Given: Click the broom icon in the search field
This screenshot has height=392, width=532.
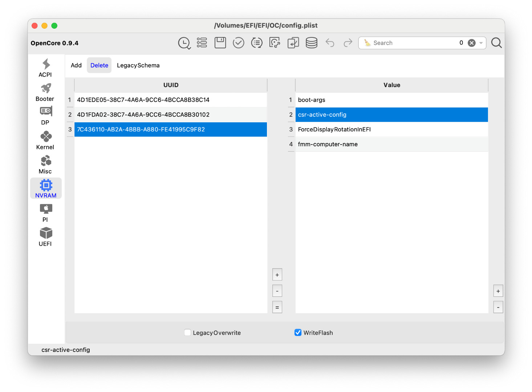Looking at the screenshot, I should (x=367, y=43).
